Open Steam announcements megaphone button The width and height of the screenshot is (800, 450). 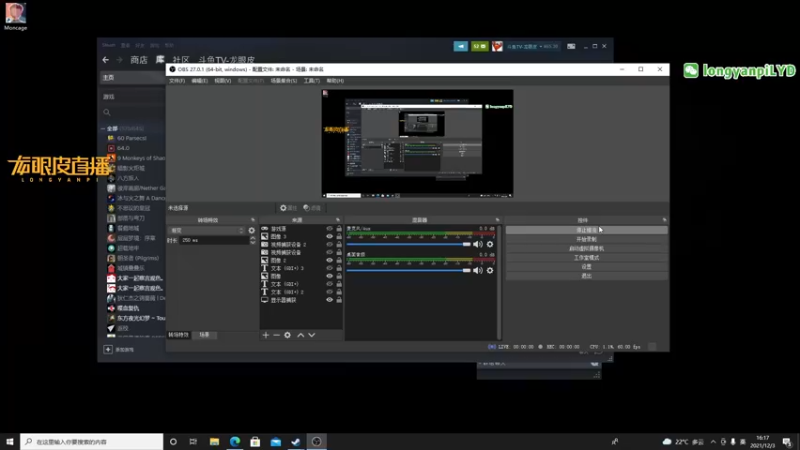coord(461,46)
